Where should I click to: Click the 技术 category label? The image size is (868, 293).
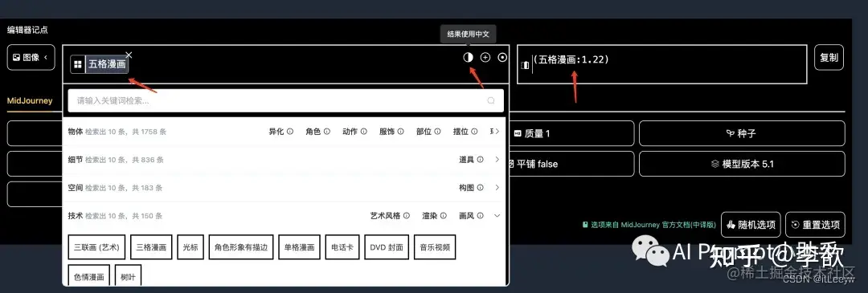pos(76,216)
